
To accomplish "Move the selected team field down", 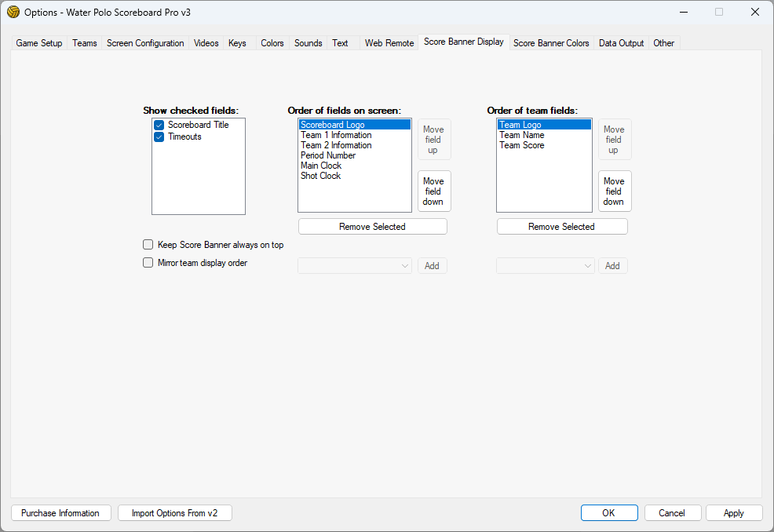I will (614, 191).
